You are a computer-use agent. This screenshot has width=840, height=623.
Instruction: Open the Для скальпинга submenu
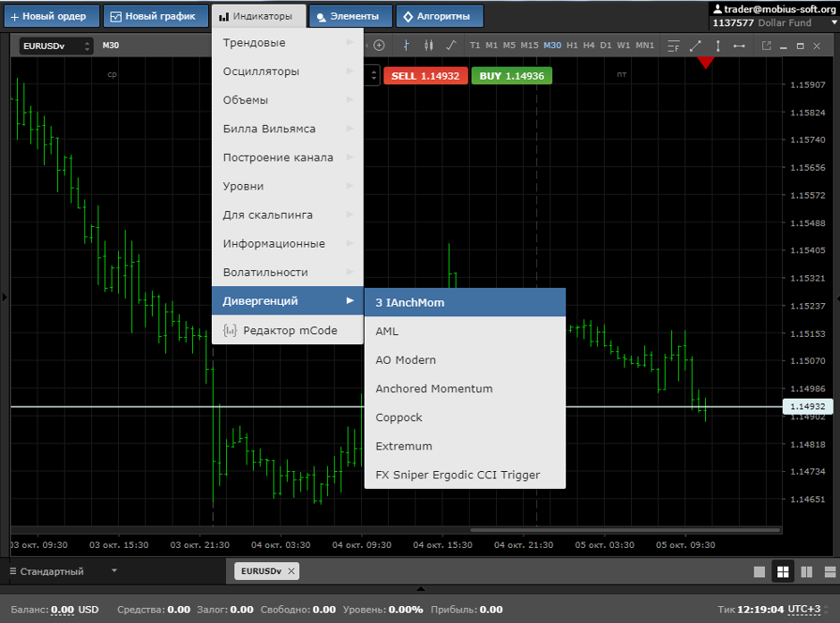point(288,215)
